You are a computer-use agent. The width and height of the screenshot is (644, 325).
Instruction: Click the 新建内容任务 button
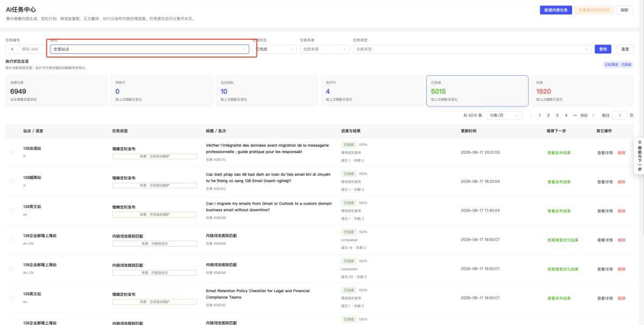[x=556, y=10]
